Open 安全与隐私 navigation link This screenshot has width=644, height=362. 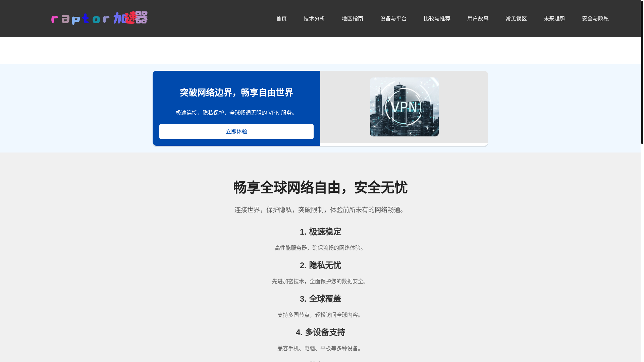(595, 18)
